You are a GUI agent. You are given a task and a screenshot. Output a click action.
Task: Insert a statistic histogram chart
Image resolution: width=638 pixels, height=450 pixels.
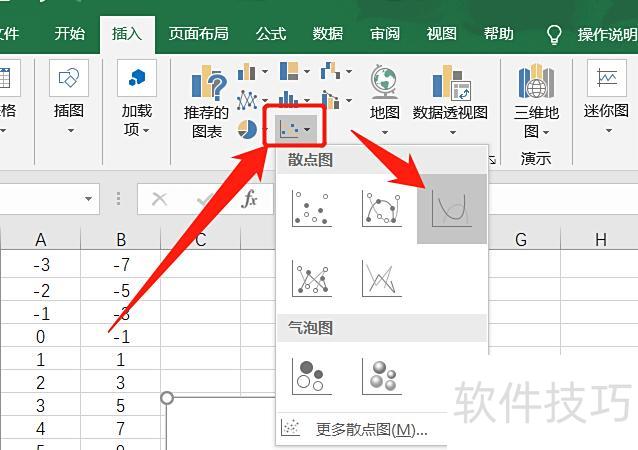(x=288, y=99)
